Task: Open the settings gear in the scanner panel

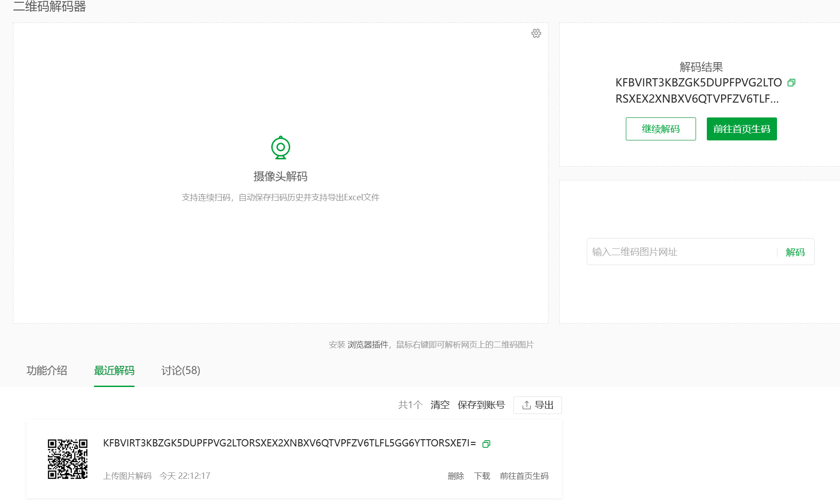Action: 536,33
